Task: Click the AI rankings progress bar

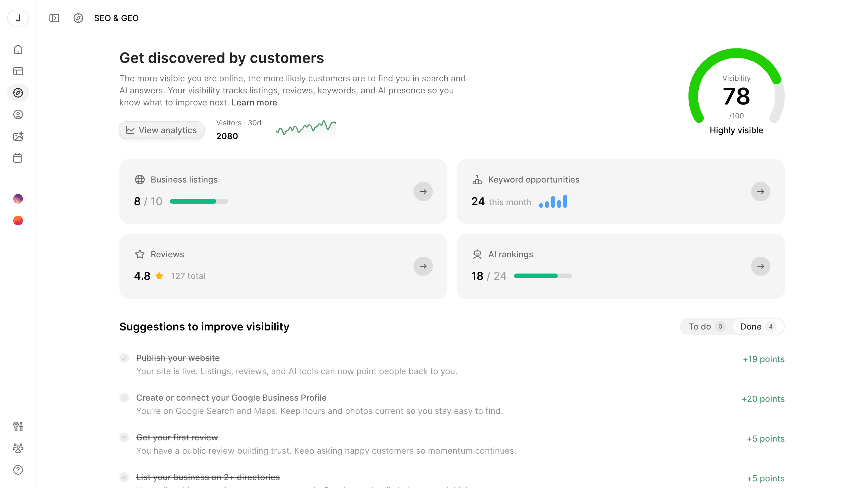Action: pos(543,276)
